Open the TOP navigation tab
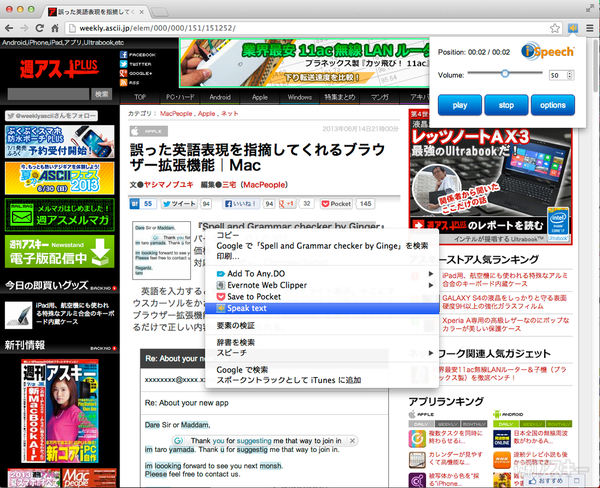Screen dimensions: 600x488 (140, 97)
